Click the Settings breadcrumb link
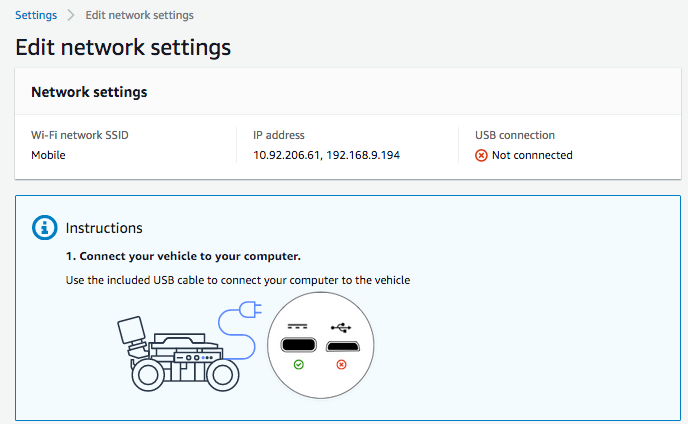The width and height of the screenshot is (688, 424). click(36, 16)
